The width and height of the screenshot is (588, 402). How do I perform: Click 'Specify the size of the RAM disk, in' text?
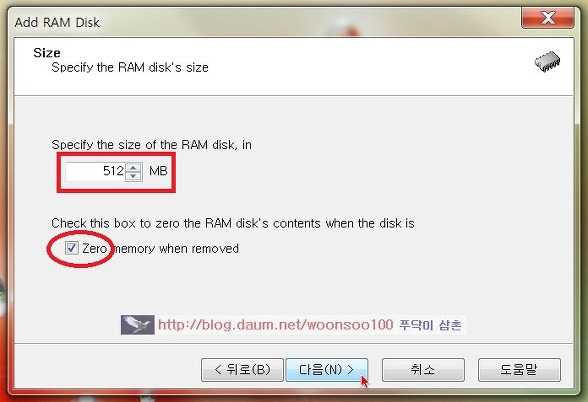152,145
